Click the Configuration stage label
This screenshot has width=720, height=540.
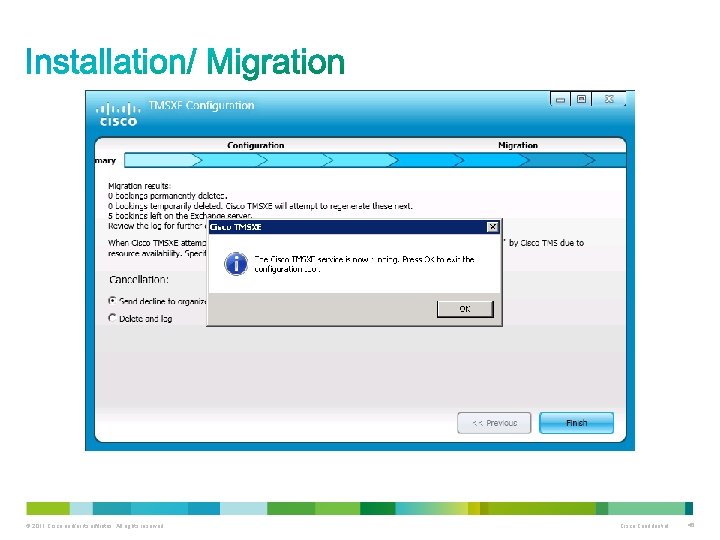pos(256,145)
